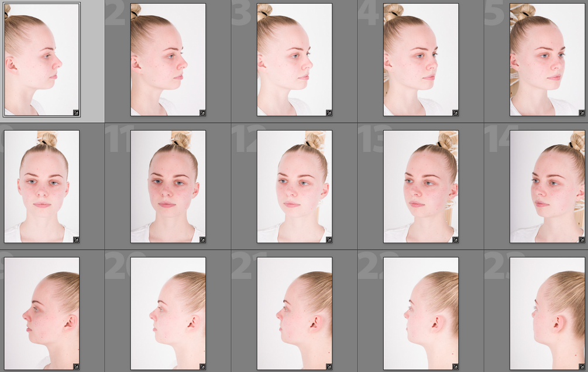Image resolution: width=588 pixels, height=372 pixels.
Task: Select the photo thumbnail in grid cell 14
Action: pos(547,186)
